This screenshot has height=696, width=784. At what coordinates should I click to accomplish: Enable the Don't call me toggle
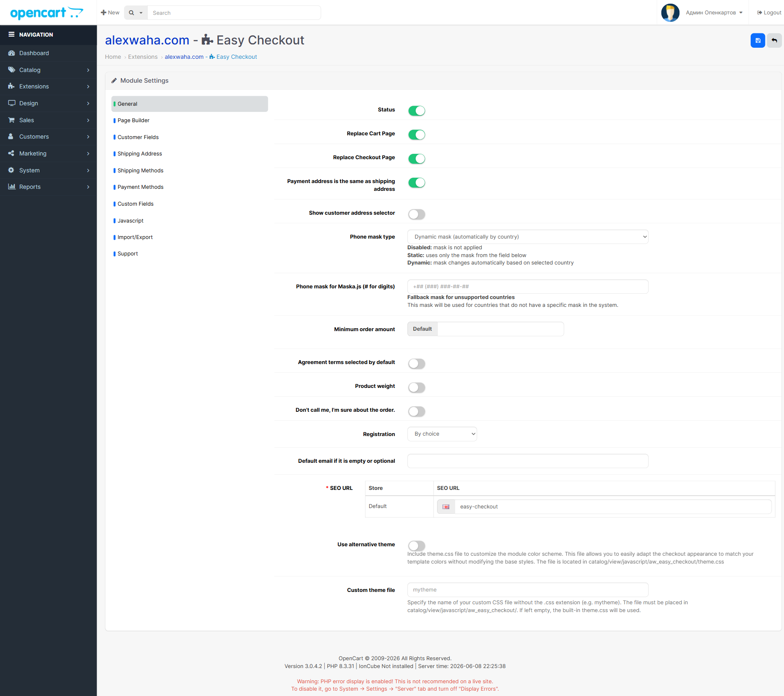click(x=416, y=411)
